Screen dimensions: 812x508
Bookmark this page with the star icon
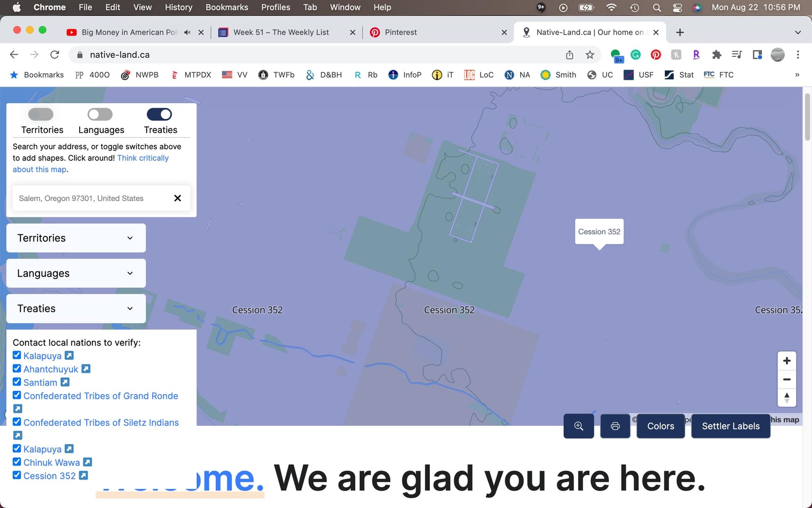click(x=590, y=54)
